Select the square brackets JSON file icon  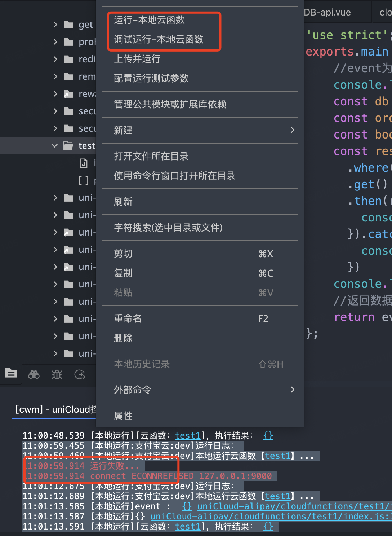(84, 180)
